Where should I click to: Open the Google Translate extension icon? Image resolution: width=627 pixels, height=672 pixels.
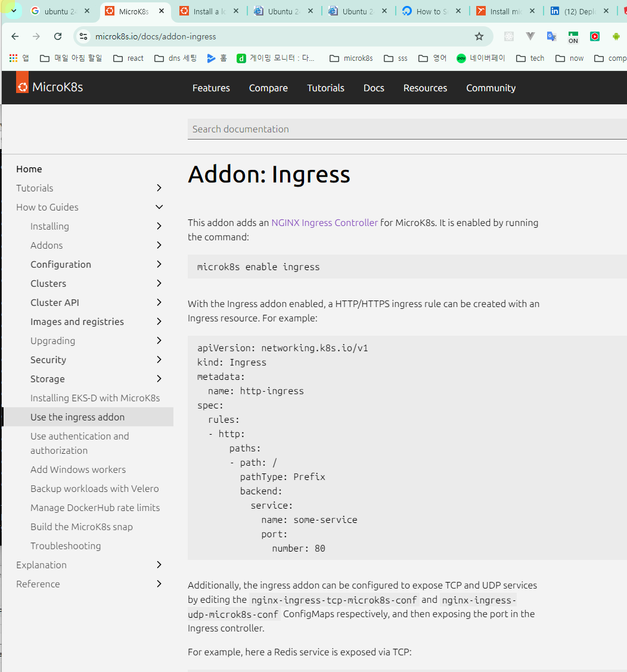pos(552,36)
